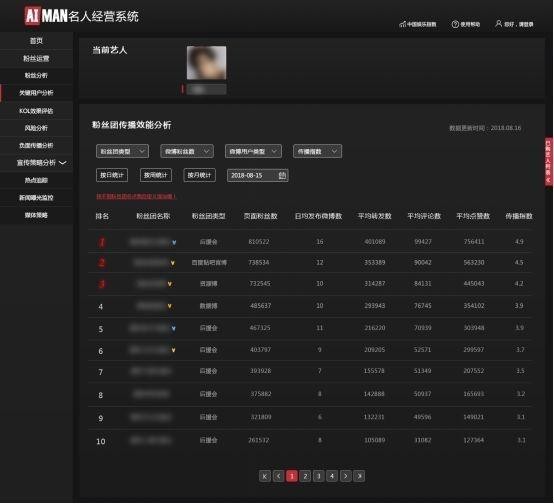
Task: Click the current artist avatar photo
Action: point(206,63)
